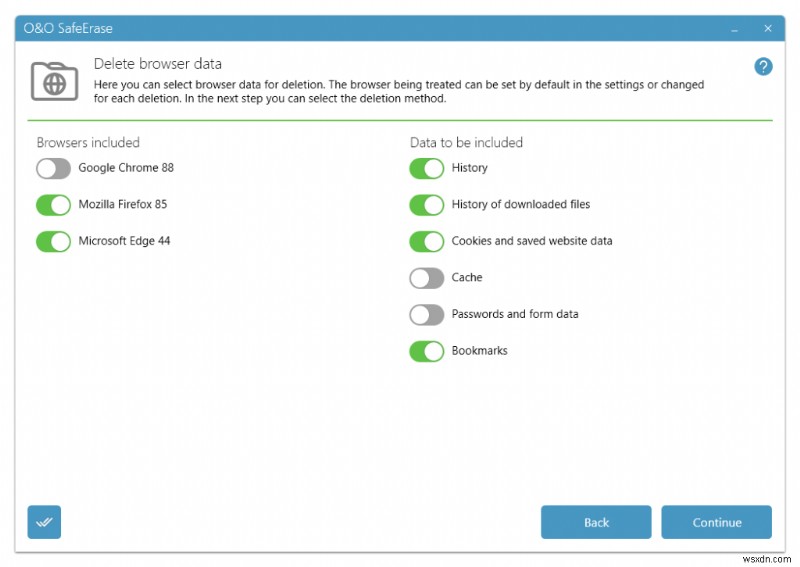Click the Delete browser data heading

[x=158, y=64]
